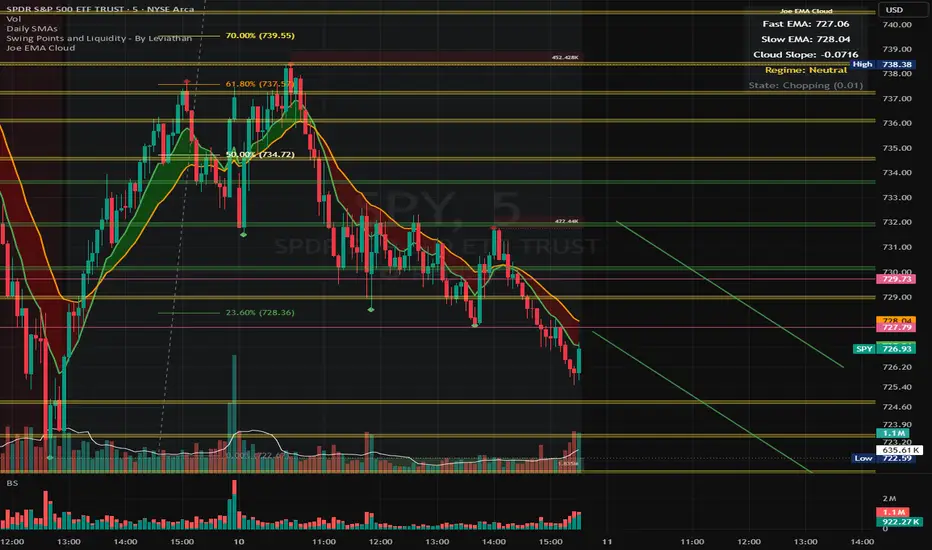Select the Vol indicator legend
Viewport: 932px width, 550px height.
tap(13, 19)
